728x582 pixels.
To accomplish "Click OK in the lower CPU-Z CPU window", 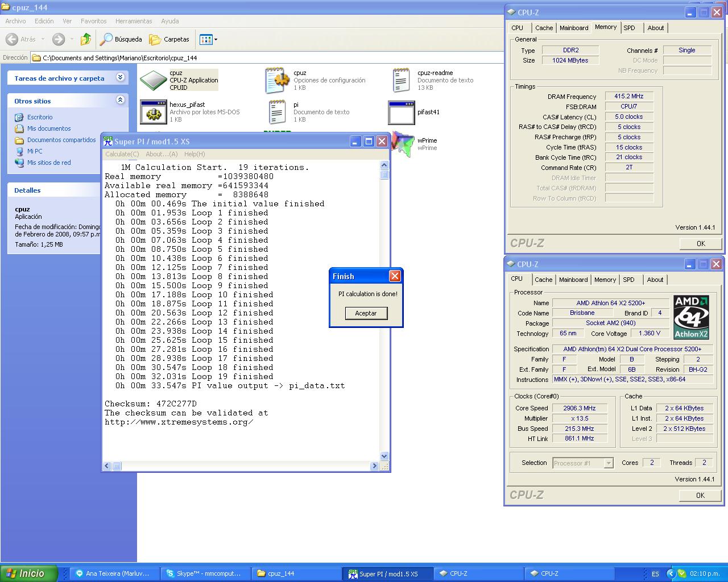I will (700, 495).
